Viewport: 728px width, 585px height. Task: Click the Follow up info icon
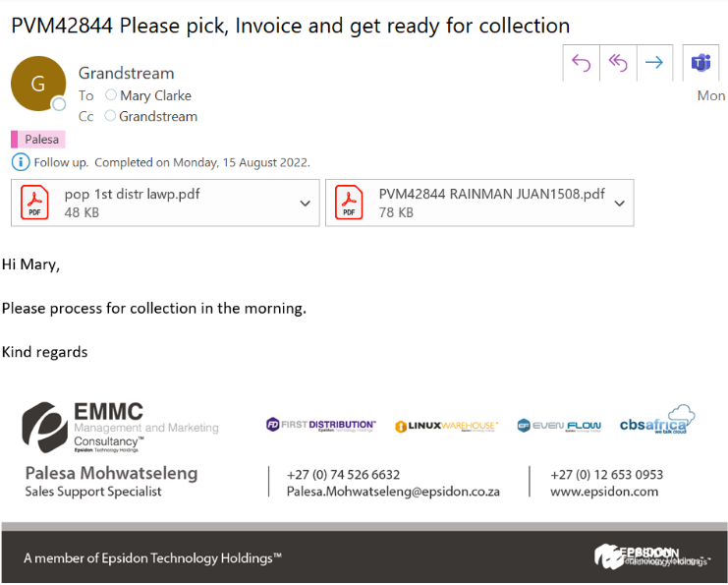click(x=21, y=162)
